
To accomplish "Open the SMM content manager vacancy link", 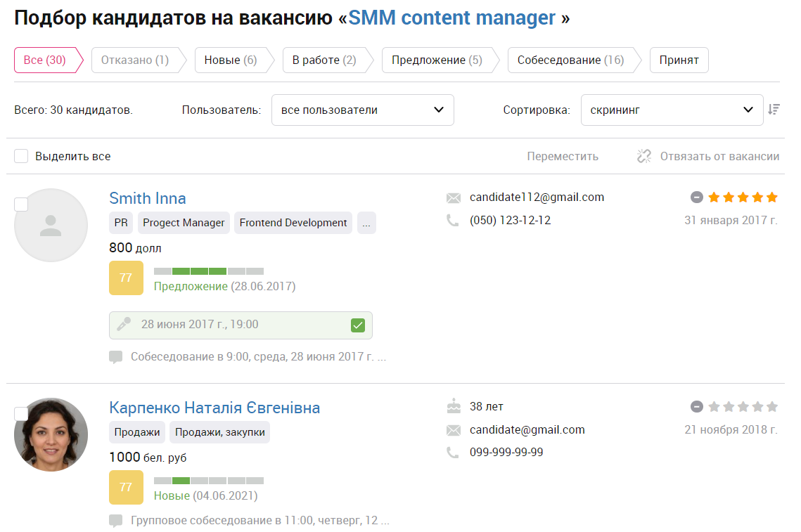I will 451,18.
